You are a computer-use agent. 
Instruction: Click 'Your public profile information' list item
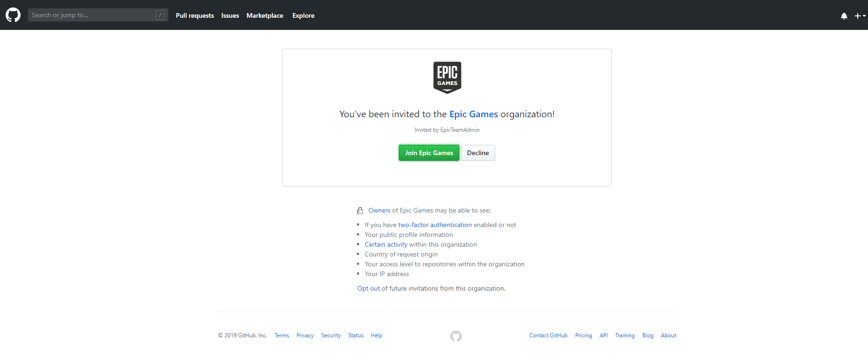409,235
